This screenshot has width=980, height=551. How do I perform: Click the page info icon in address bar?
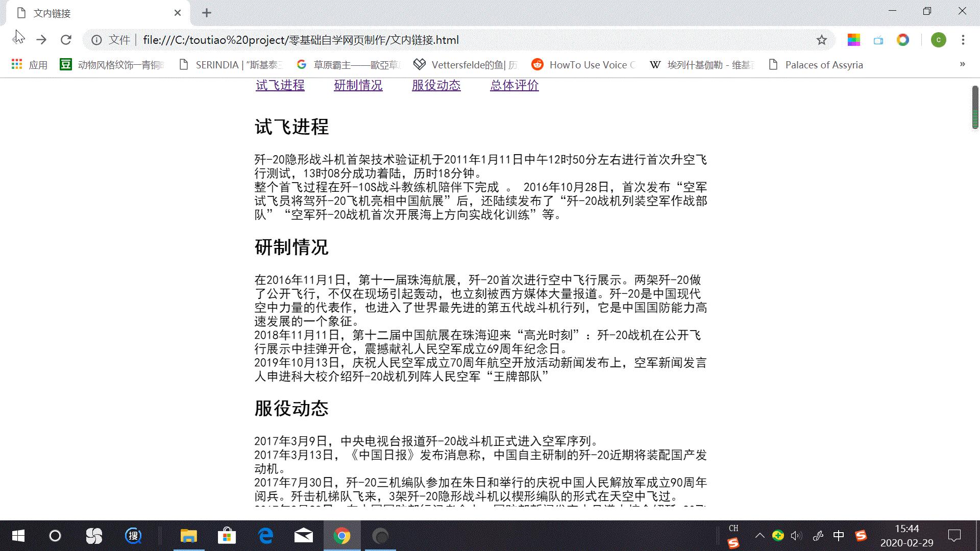(97, 40)
